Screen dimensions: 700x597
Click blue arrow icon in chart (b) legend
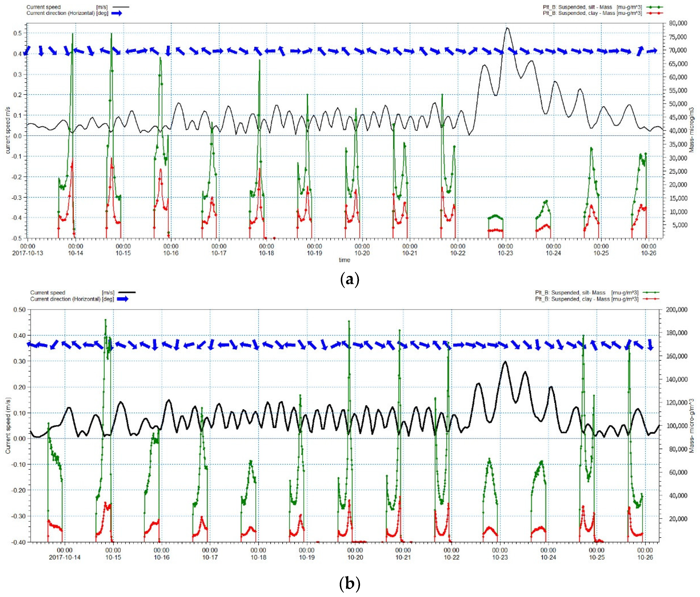(123, 299)
